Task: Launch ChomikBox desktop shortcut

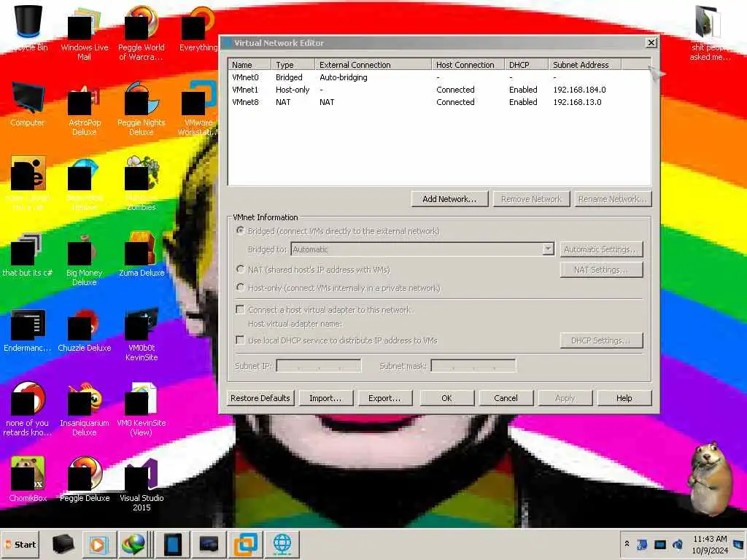Action: pos(27,478)
